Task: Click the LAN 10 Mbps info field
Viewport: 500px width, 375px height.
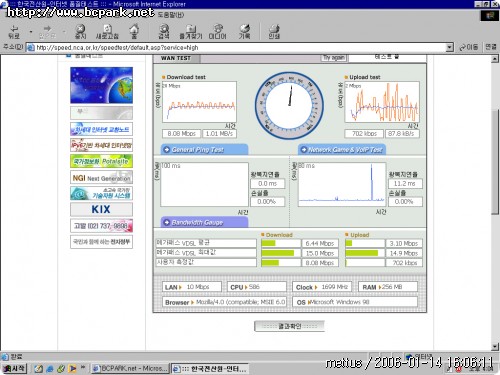Action: click(x=192, y=287)
